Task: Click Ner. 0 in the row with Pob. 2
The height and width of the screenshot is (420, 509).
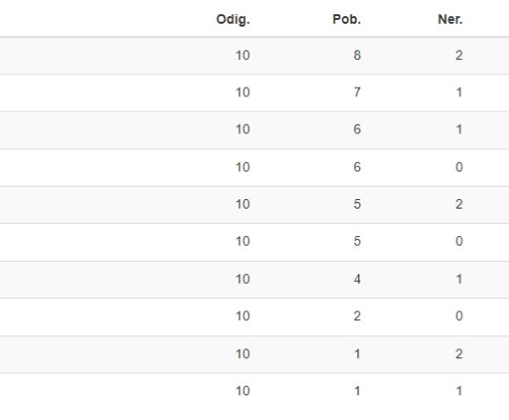Action: point(458,316)
